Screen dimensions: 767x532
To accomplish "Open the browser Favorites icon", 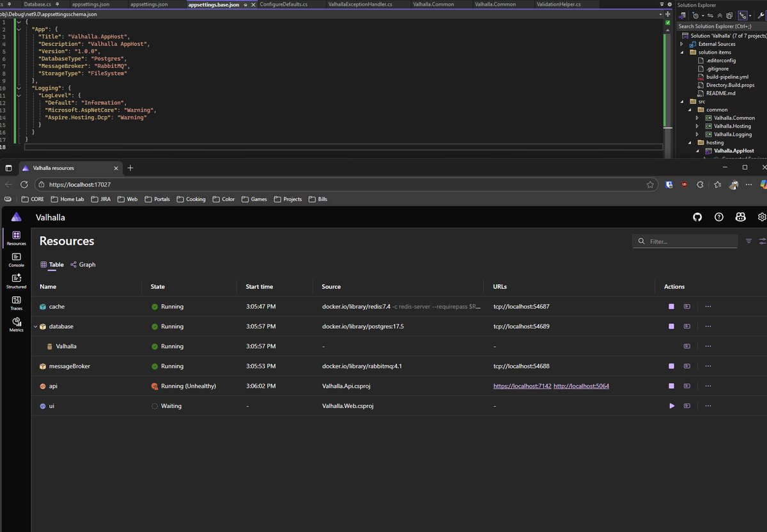I will point(718,184).
